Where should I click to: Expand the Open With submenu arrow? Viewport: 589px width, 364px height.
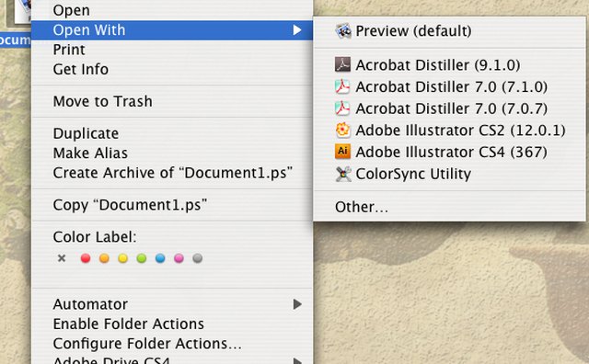[297, 30]
